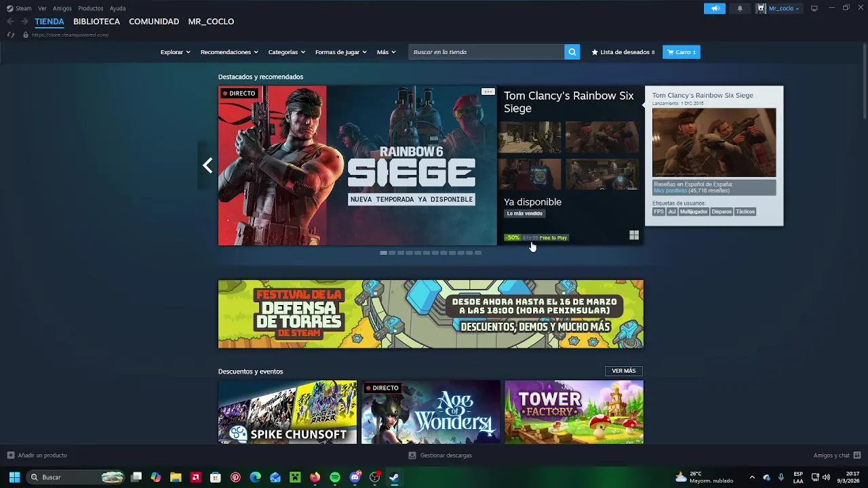Open Firefox from the taskbar
Viewport: 868px width, 488px height.
point(315,477)
